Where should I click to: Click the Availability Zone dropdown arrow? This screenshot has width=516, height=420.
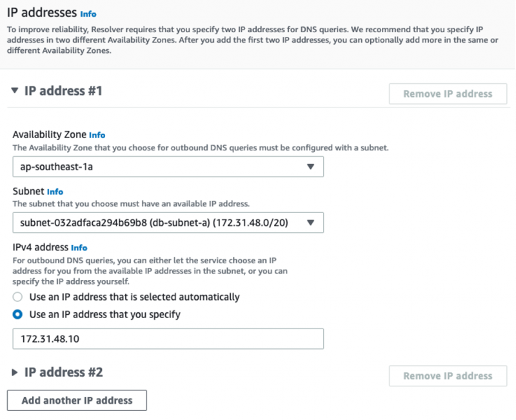(310, 166)
